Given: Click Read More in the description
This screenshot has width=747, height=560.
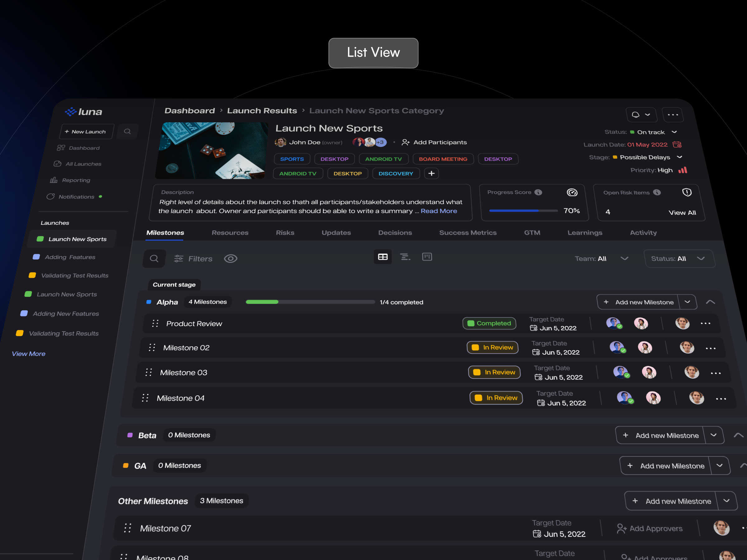Looking at the screenshot, I should (x=439, y=211).
